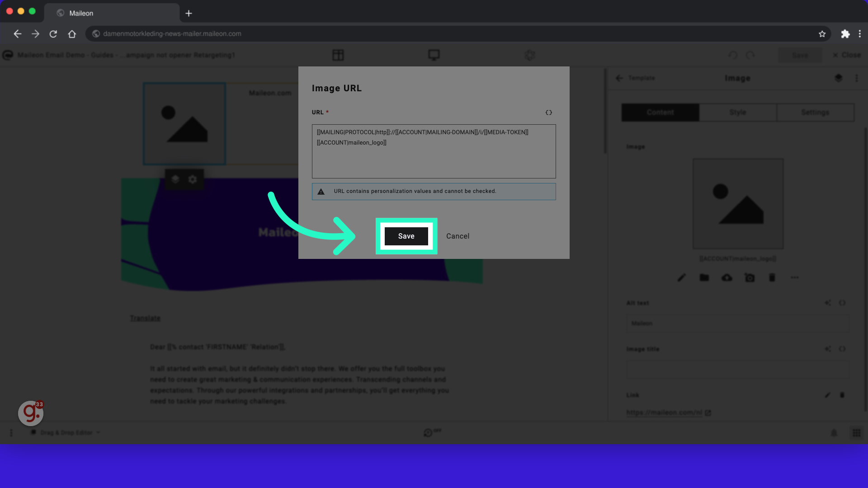Go forward in browser history

click(35, 34)
